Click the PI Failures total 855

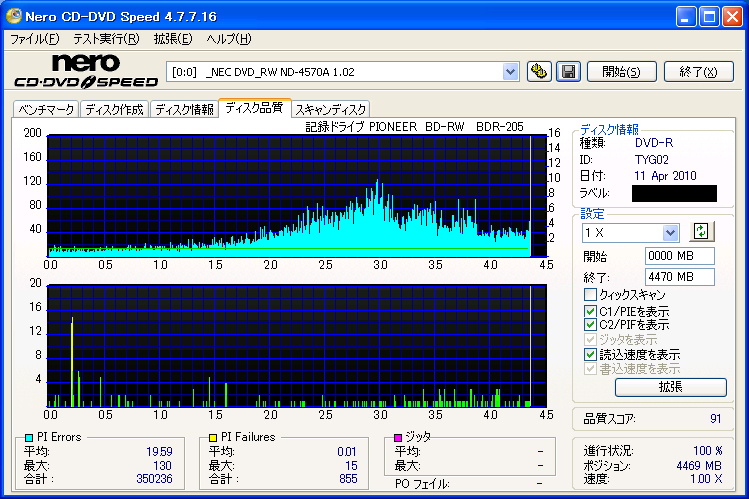tap(348, 478)
